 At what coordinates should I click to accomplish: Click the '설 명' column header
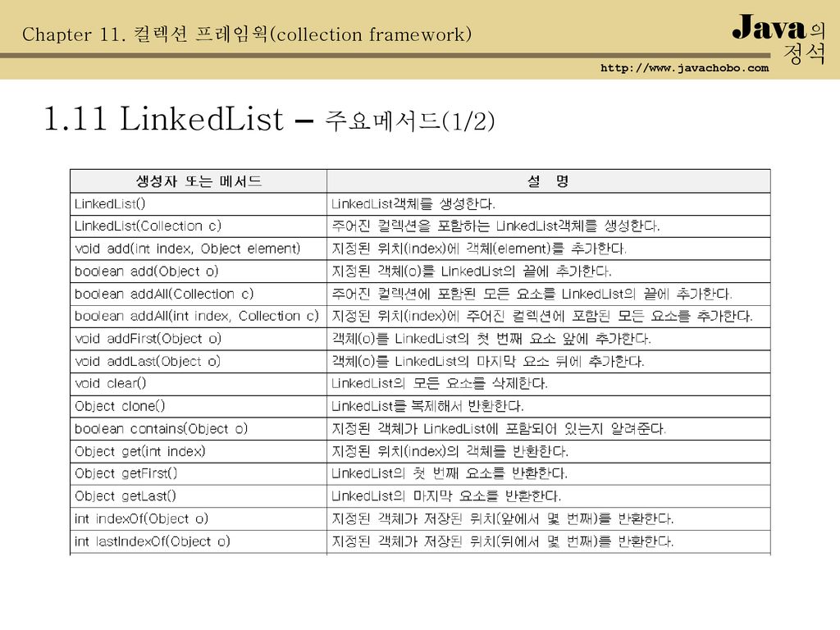(549, 181)
